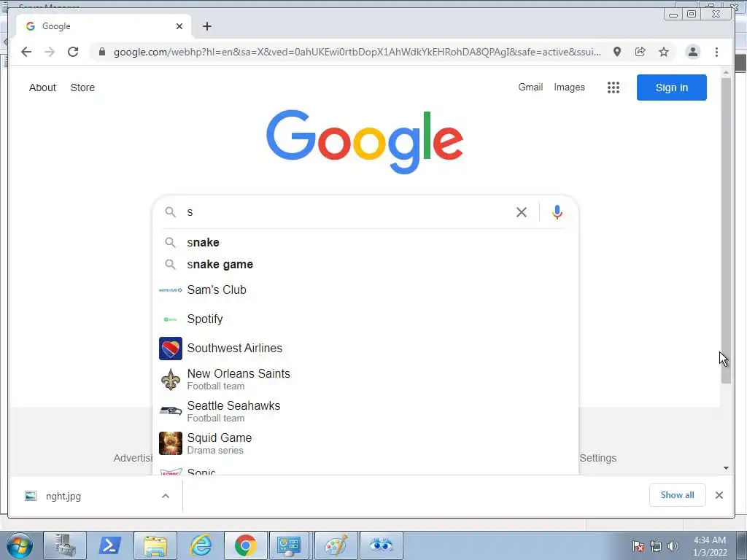Open the Gmail link
The height and width of the screenshot is (560, 747).
click(x=530, y=87)
